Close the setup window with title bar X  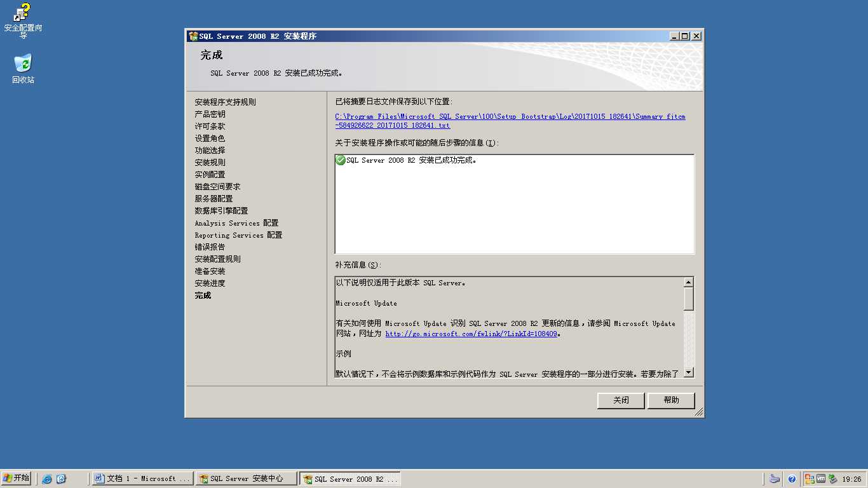point(696,36)
